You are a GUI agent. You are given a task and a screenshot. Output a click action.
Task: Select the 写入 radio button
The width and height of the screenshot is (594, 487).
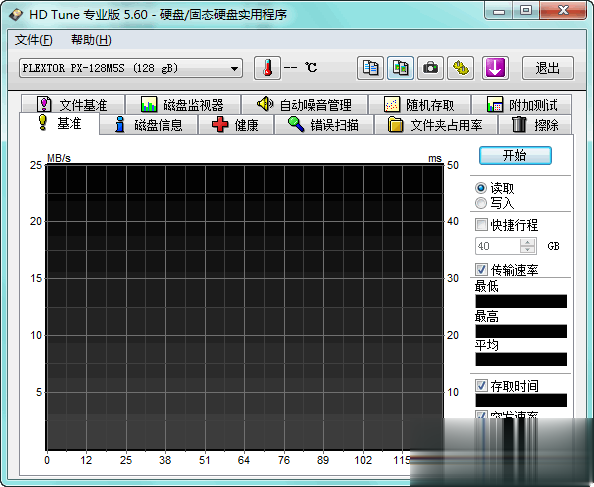coord(481,203)
